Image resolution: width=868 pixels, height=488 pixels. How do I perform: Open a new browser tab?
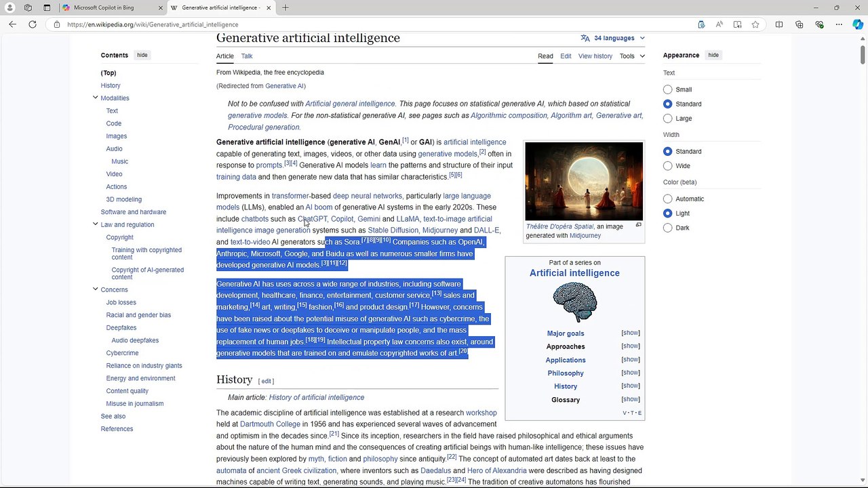click(x=285, y=7)
